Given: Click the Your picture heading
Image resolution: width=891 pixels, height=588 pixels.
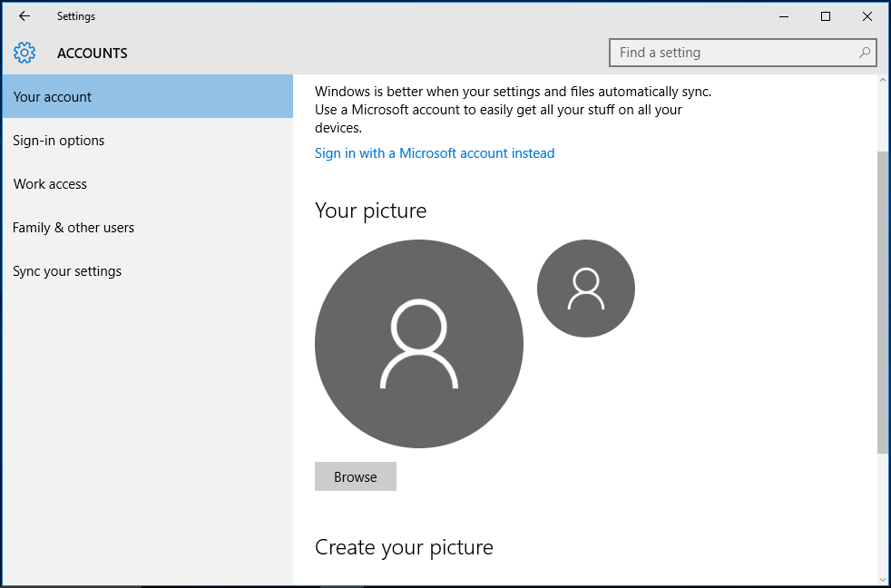Looking at the screenshot, I should pyautogui.click(x=370, y=211).
